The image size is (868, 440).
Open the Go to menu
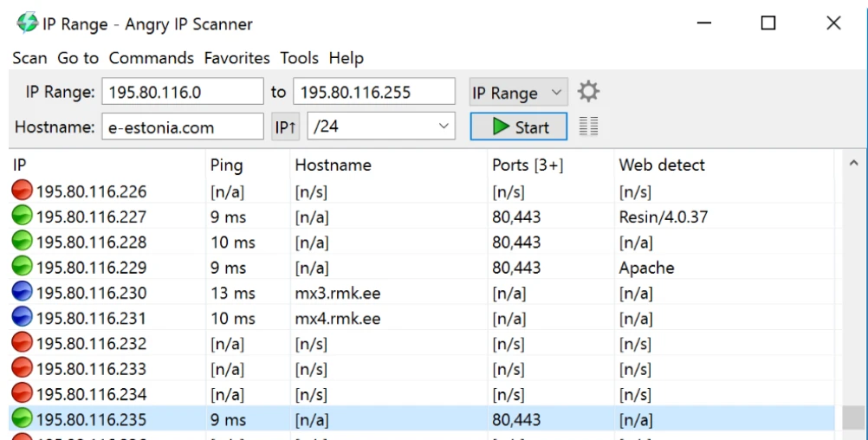tap(78, 58)
